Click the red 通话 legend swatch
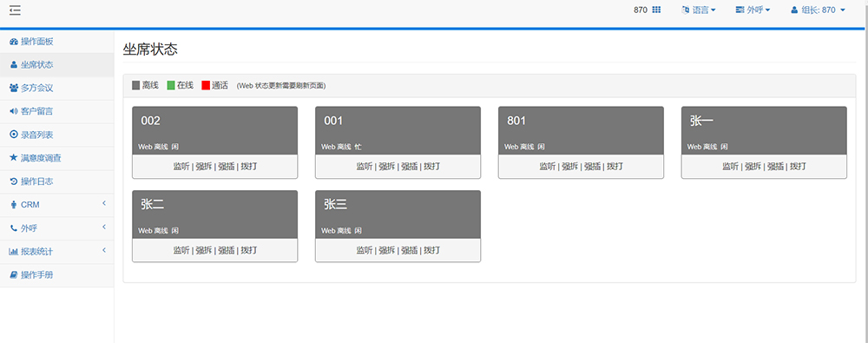Screen dimensions: 868x343 point(206,85)
